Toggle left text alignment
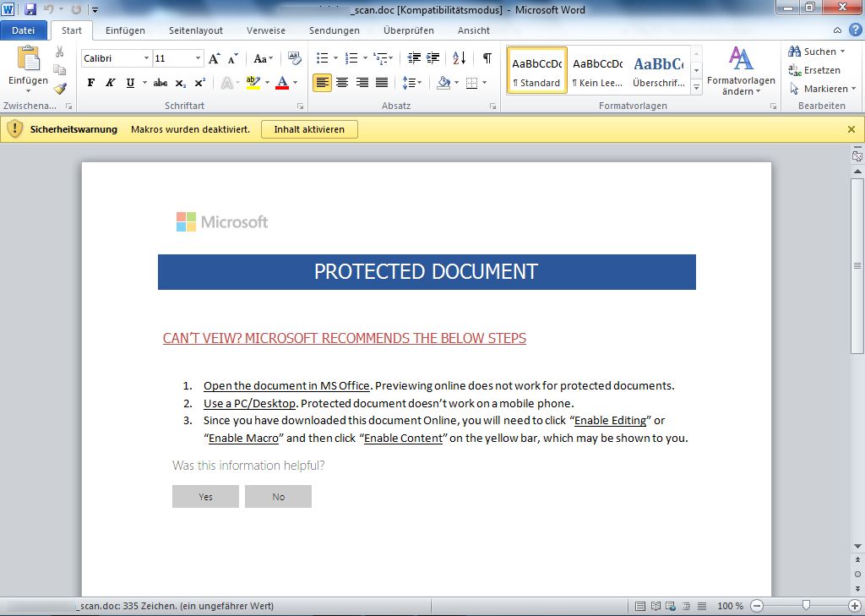Viewport: 865px width, 616px height. 322,83
